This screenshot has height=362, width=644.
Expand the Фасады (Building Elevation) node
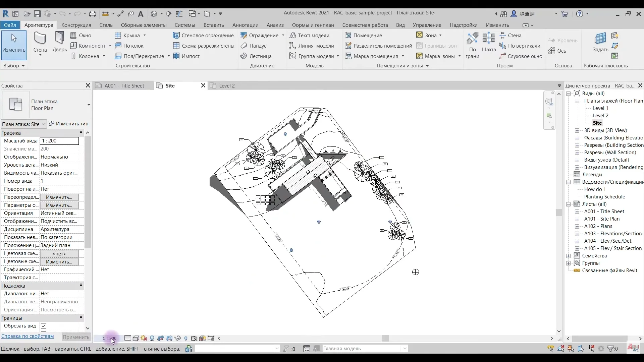tap(577, 138)
